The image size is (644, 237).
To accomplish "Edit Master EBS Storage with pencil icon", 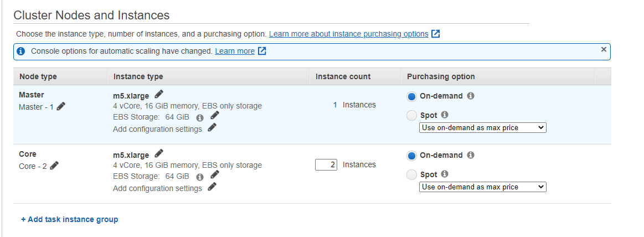I will [215, 116].
